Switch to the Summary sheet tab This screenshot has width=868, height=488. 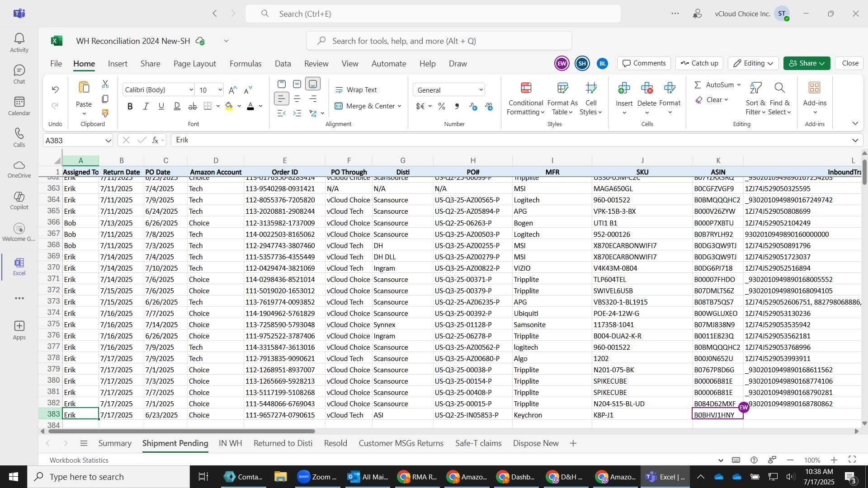[115, 443]
